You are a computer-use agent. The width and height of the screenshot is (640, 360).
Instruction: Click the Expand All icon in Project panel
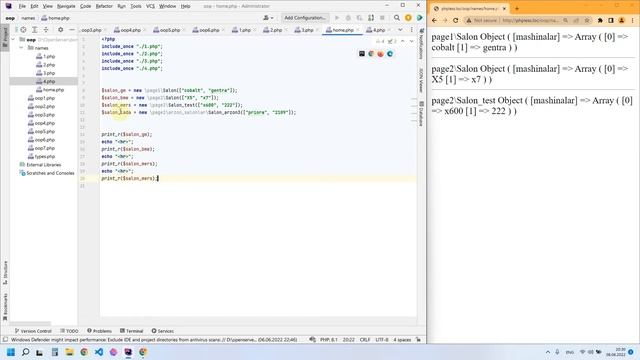[35, 30]
